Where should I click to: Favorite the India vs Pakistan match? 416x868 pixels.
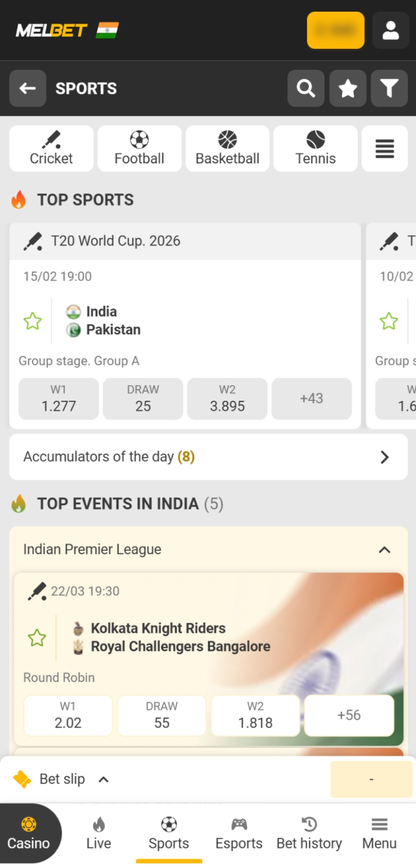pyautogui.click(x=33, y=321)
